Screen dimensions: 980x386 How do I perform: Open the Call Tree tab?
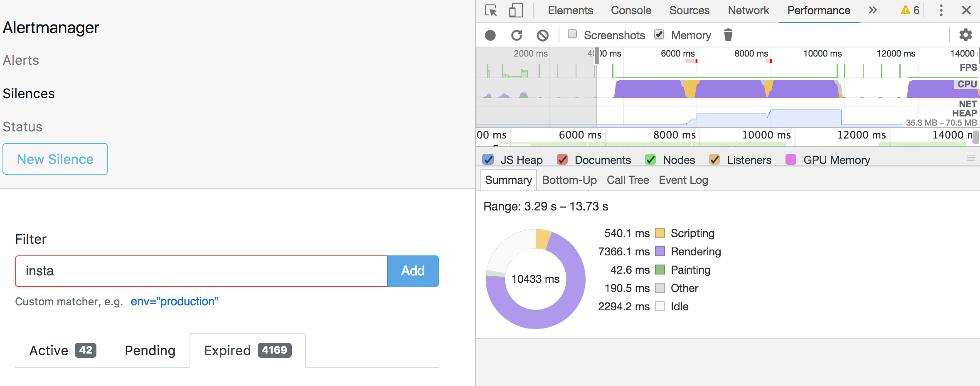(628, 180)
